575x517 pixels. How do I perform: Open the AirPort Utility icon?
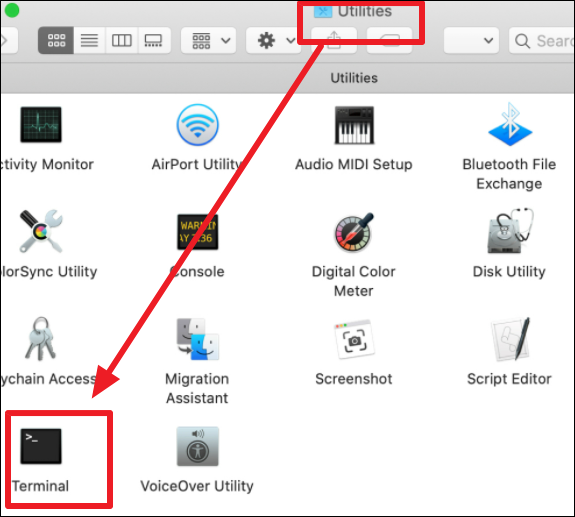(198, 125)
